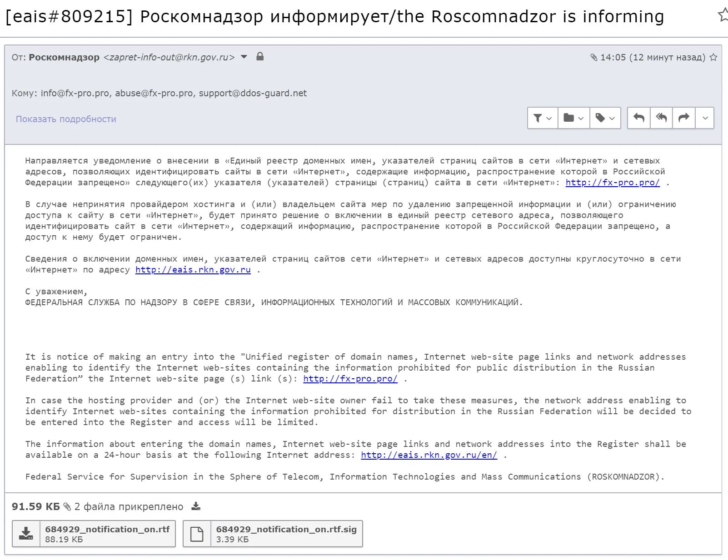Forward this message
This screenshot has width=728, height=560.
(684, 118)
